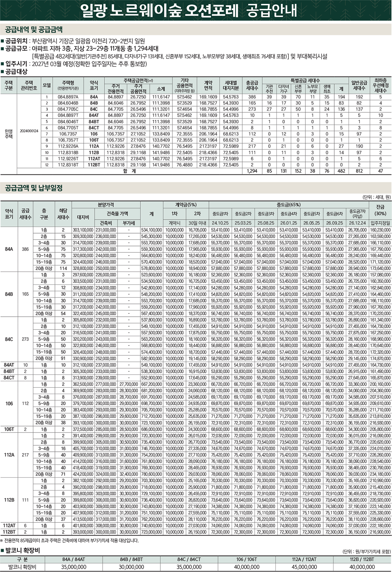Click the '발코니 확장비' section heading
The width and height of the screenshot is (392, 578).
point(20,551)
